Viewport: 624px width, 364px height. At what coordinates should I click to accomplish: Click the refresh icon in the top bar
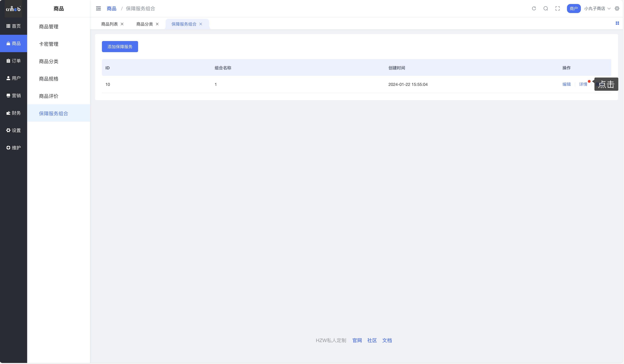534,8
